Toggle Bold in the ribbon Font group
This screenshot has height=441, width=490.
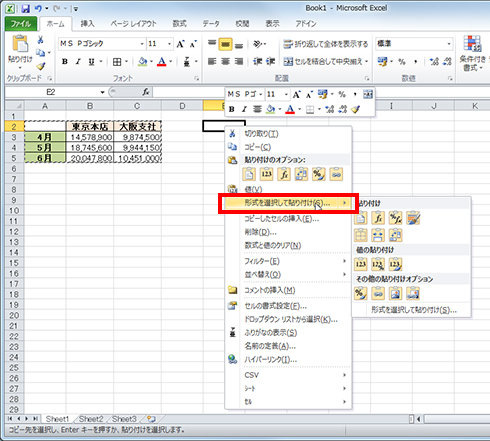coord(65,62)
